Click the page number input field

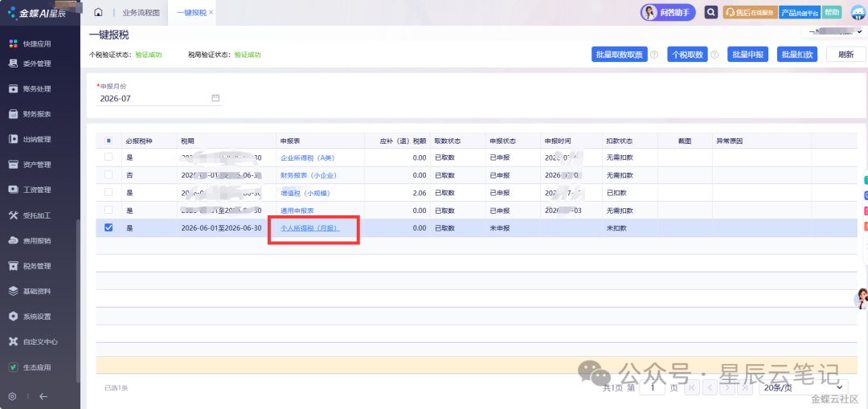point(652,388)
